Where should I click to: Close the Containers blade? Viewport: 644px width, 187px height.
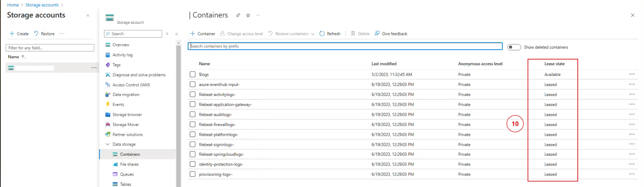pyautogui.click(x=632, y=15)
